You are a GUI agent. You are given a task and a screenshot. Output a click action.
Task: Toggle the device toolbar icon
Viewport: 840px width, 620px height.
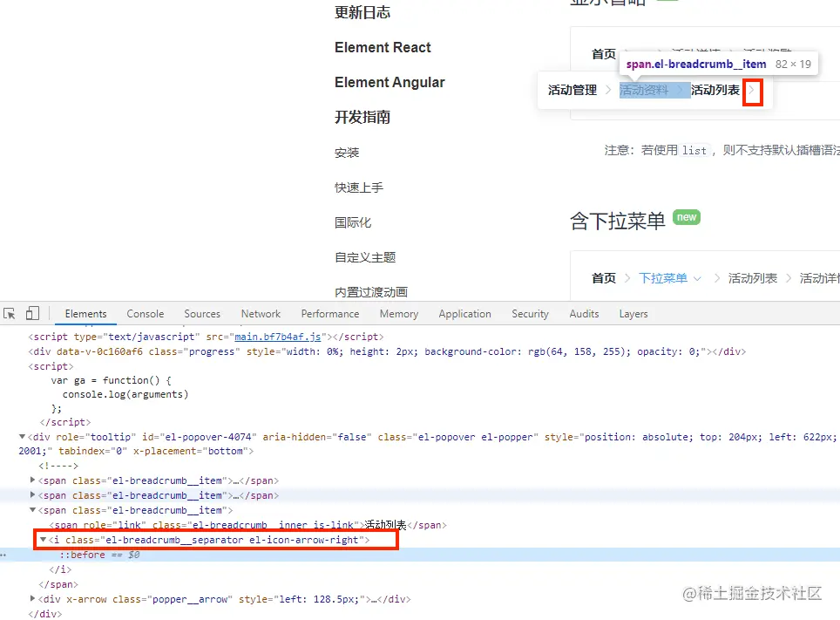(33, 313)
